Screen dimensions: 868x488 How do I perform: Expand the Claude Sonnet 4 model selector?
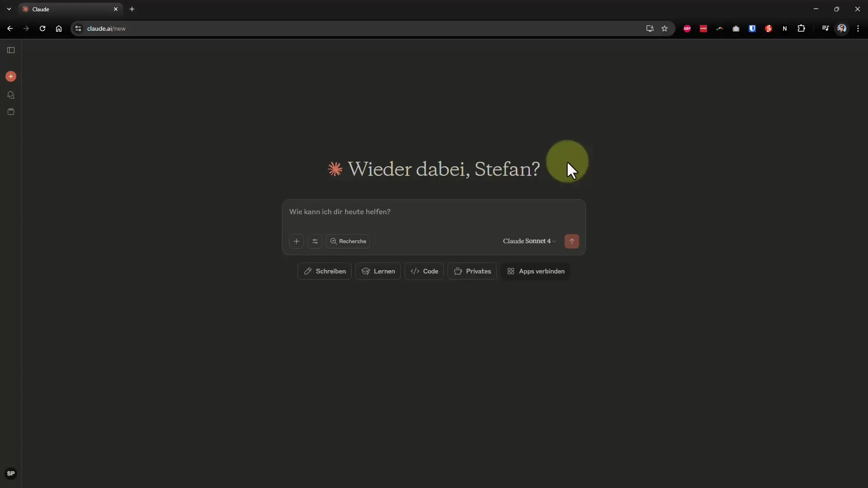529,241
